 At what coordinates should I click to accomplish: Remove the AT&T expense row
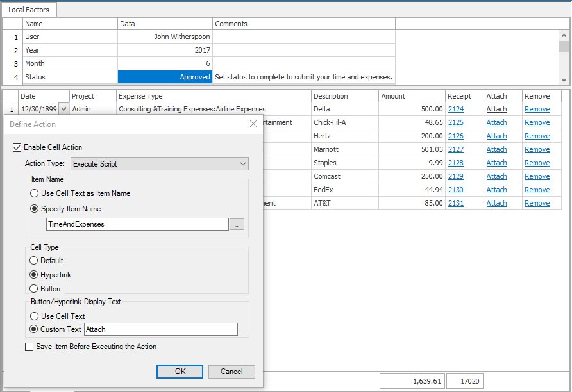(537, 203)
